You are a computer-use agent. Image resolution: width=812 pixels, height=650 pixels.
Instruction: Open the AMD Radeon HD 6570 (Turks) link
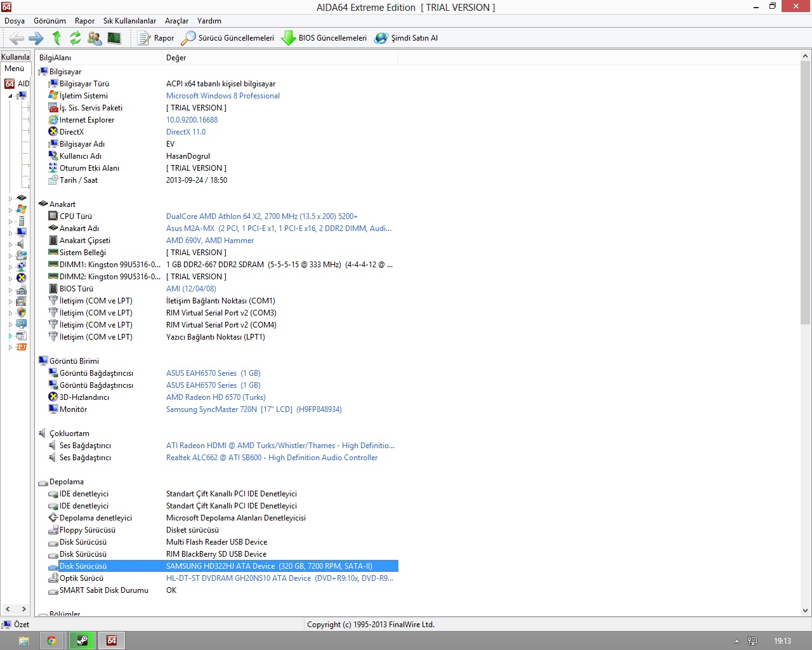(216, 397)
